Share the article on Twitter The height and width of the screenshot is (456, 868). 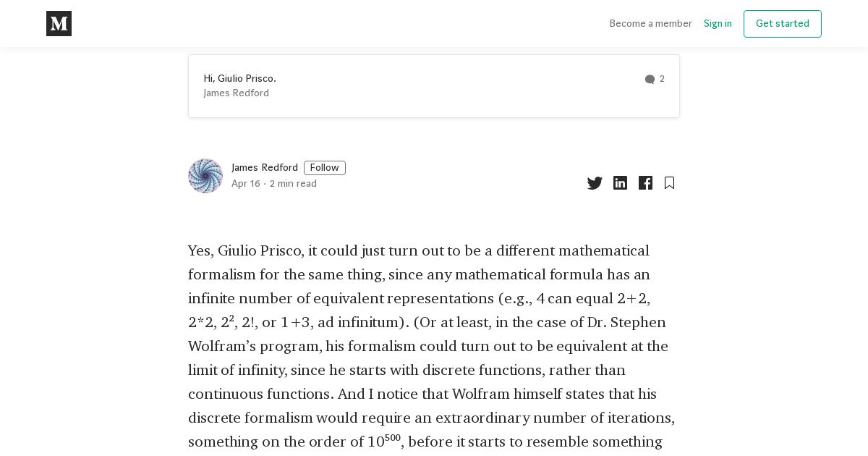(x=595, y=183)
